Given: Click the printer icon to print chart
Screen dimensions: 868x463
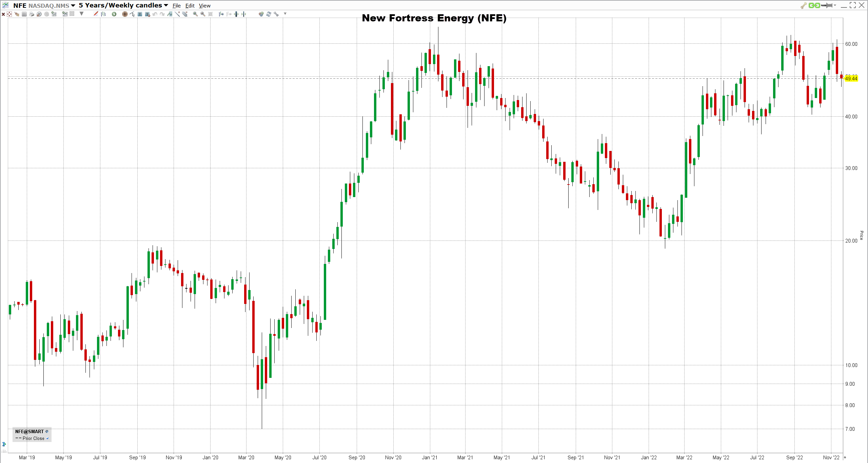Looking at the screenshot, I should click(x=32, y=14).
